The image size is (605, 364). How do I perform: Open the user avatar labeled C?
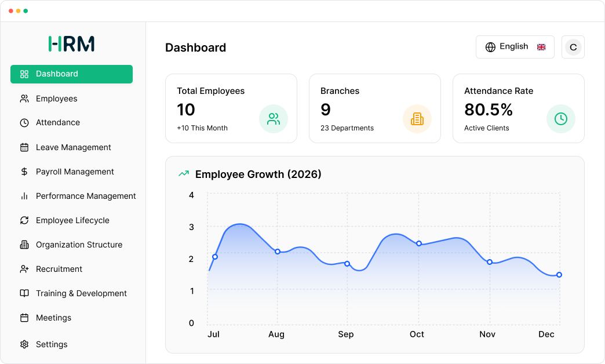click(x=573, y=47)
